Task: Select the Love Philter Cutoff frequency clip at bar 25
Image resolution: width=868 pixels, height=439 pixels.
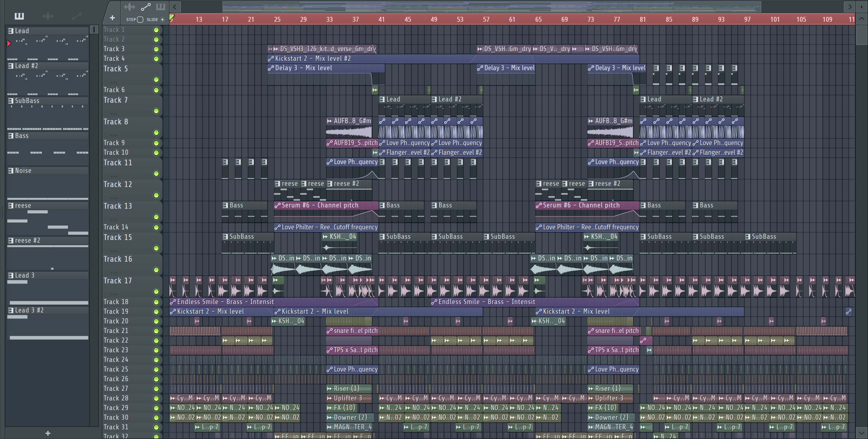Action: (326, 227)
